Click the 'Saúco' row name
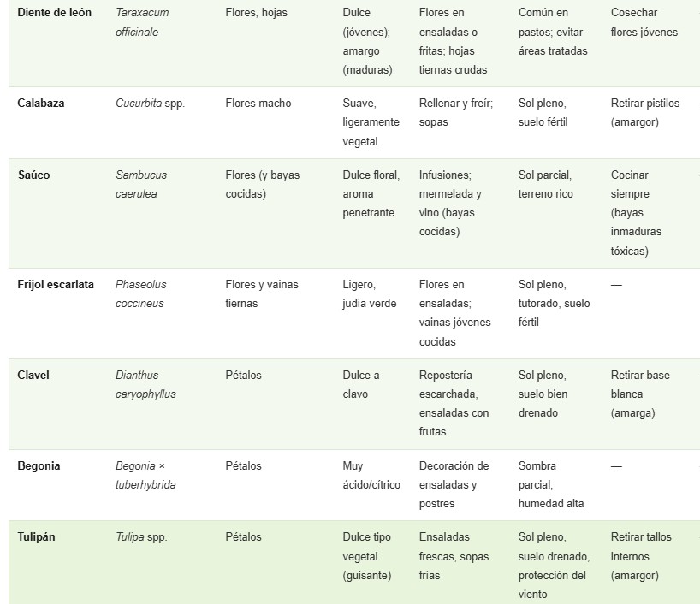 34,175
